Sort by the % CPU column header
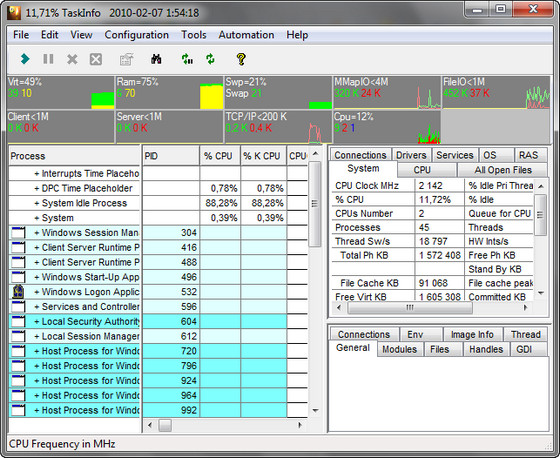Viewport: 560px width, 458px height. tap(220, 156)
